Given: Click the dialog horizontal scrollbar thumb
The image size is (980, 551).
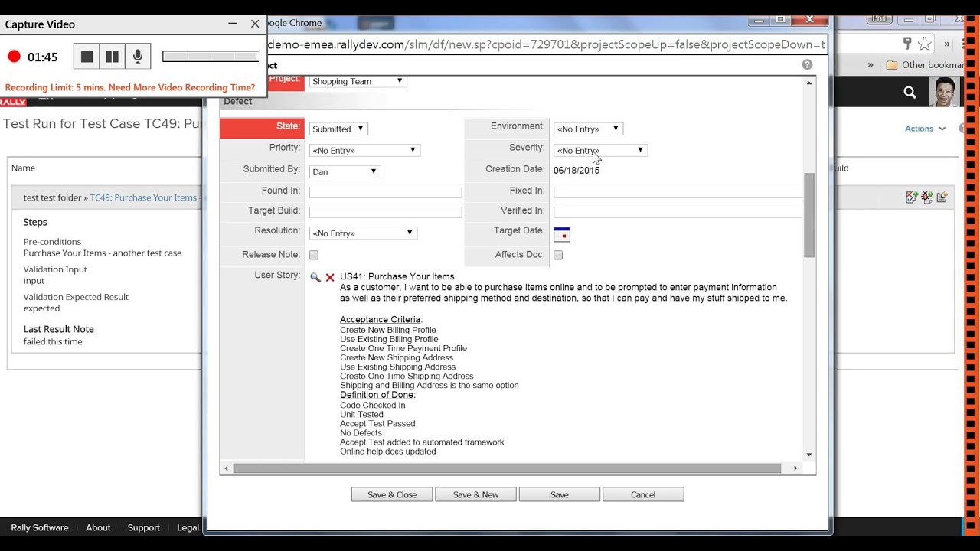Looking at the screenshot, I should click(x=507, y=468).
